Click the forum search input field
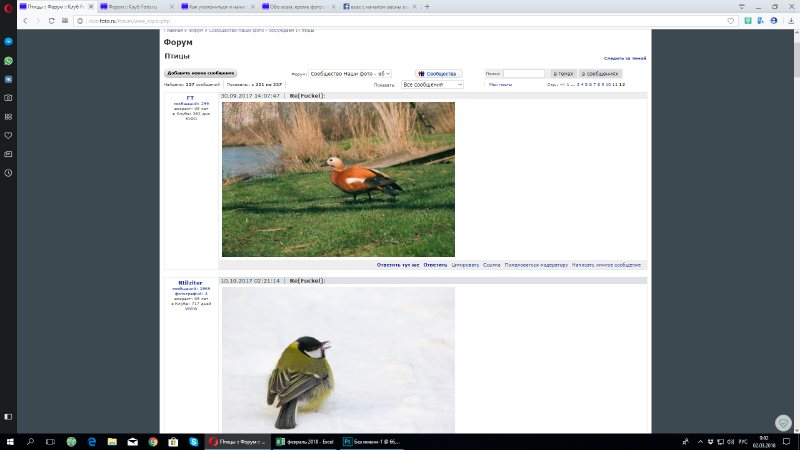Screen dimensions: 800x450 tap(523, 74)
